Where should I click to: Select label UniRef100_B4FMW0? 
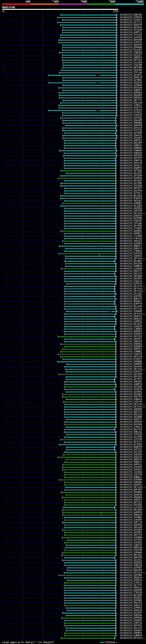pos(131,98)
